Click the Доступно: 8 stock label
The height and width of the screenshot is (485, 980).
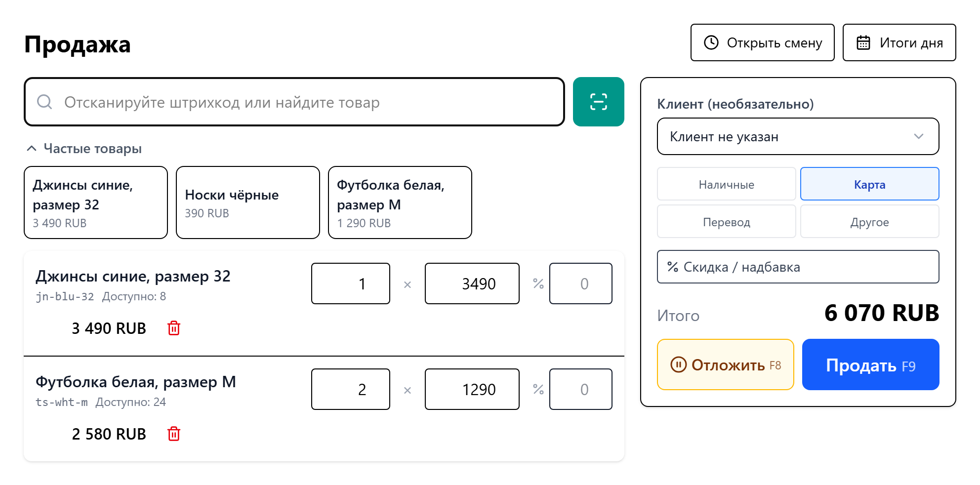click(134, 296)
